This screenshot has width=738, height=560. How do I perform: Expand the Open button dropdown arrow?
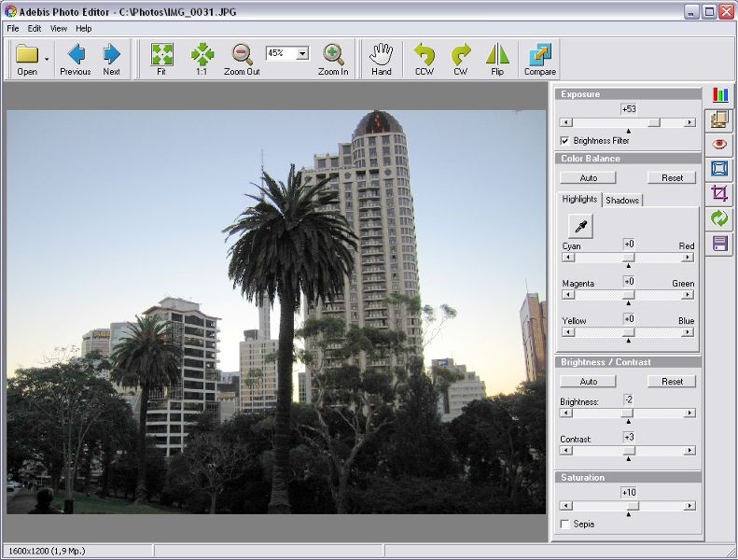47,60
